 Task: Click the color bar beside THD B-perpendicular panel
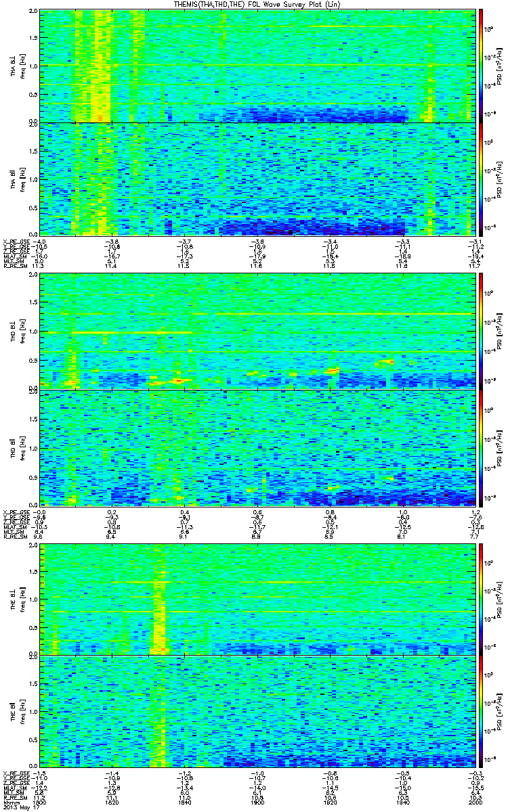[481, 332]
